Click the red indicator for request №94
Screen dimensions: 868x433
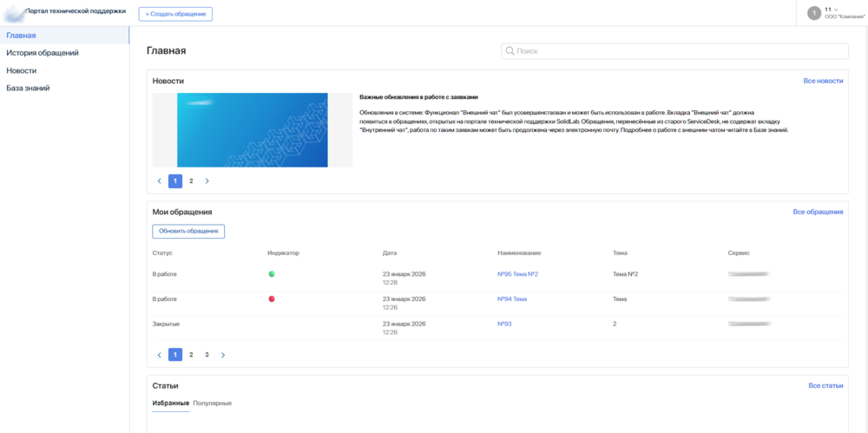pos(272,299)
